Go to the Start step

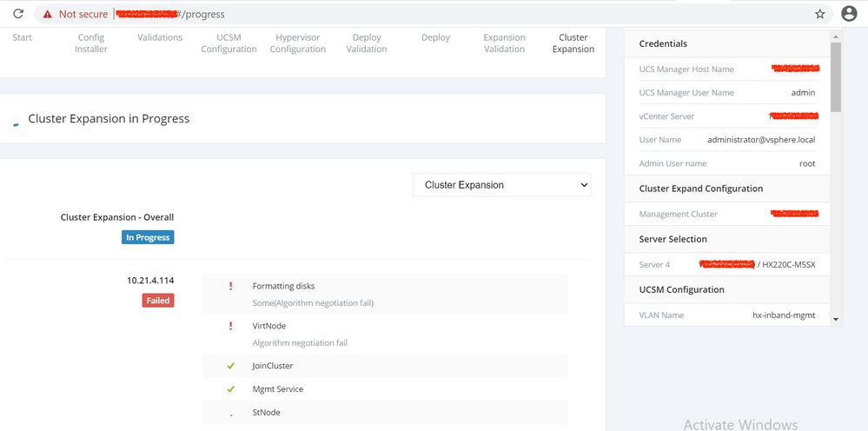point(23,37)
